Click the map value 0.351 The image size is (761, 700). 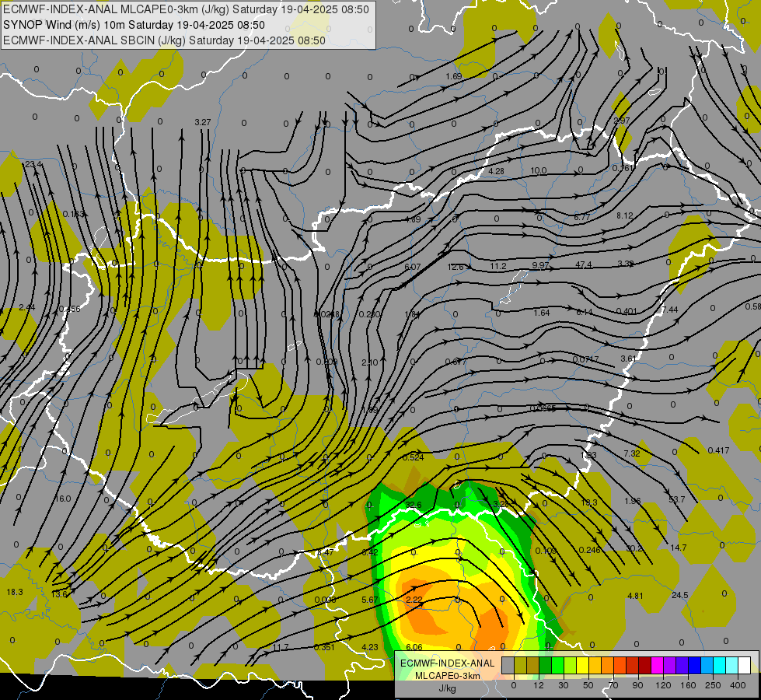[x=324, y=647]
